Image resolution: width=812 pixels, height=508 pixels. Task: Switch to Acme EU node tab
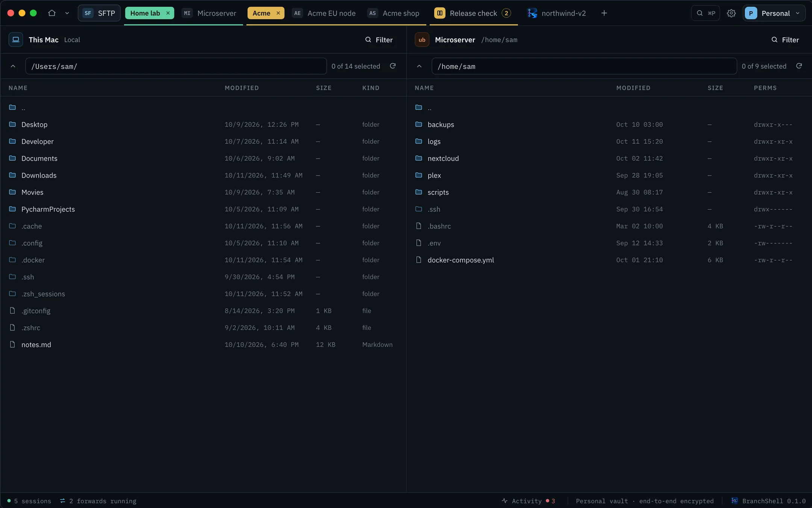point(324,13)
